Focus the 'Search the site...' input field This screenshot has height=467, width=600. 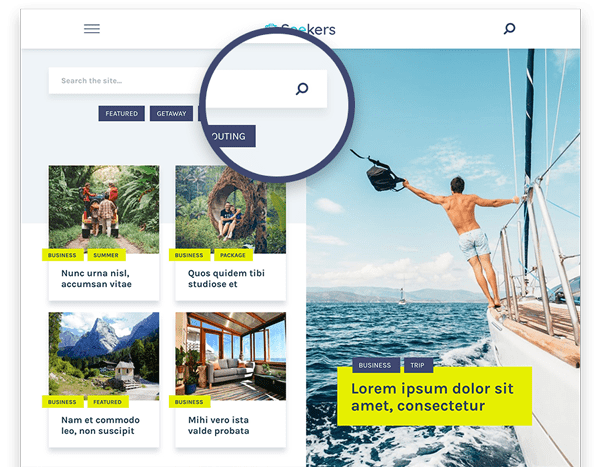[128, 81]
